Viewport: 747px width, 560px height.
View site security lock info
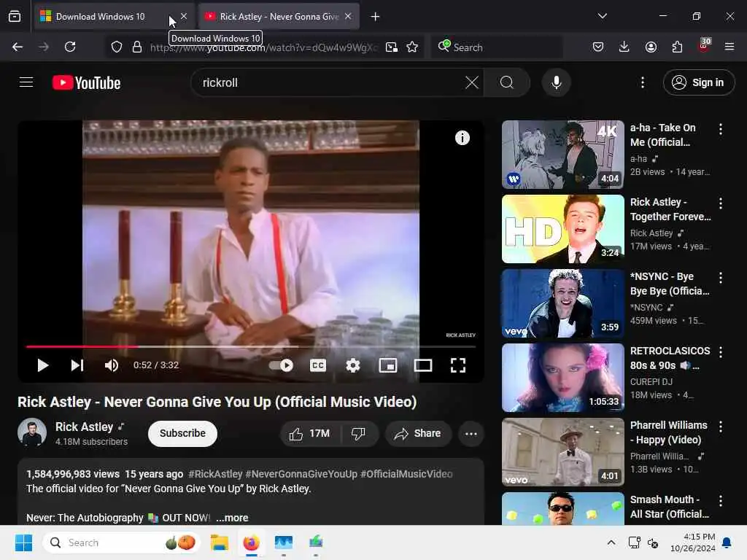pyautogui.click(x=137, y=47)
